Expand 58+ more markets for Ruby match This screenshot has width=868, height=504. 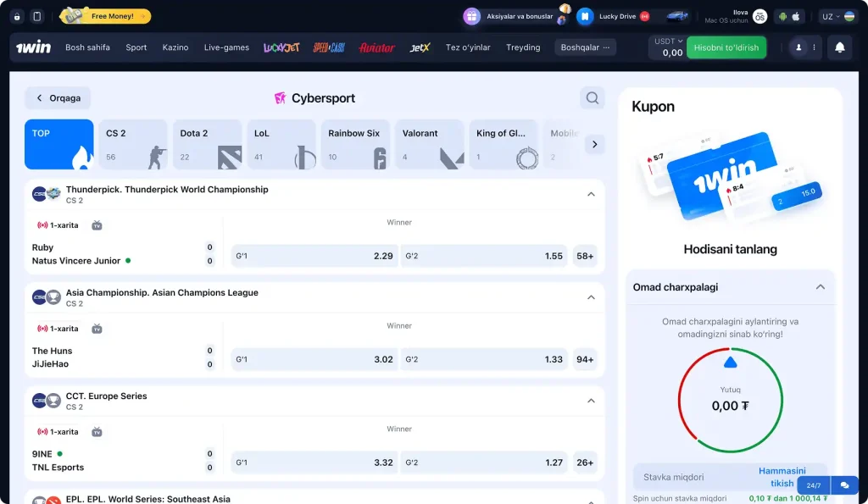585,256
